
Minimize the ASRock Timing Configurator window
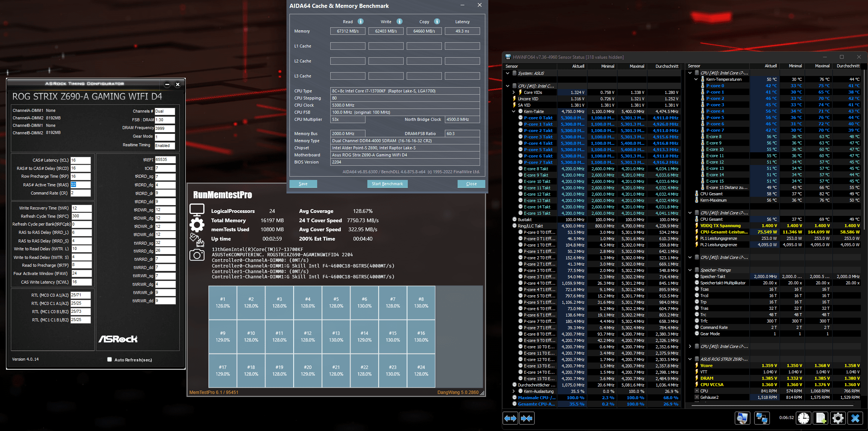click(167, 84)
